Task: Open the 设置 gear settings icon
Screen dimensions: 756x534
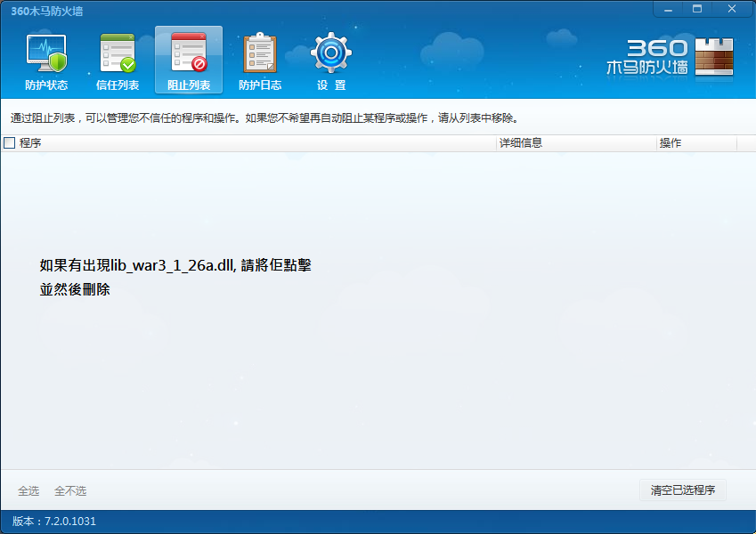Action: click(331, 61)
